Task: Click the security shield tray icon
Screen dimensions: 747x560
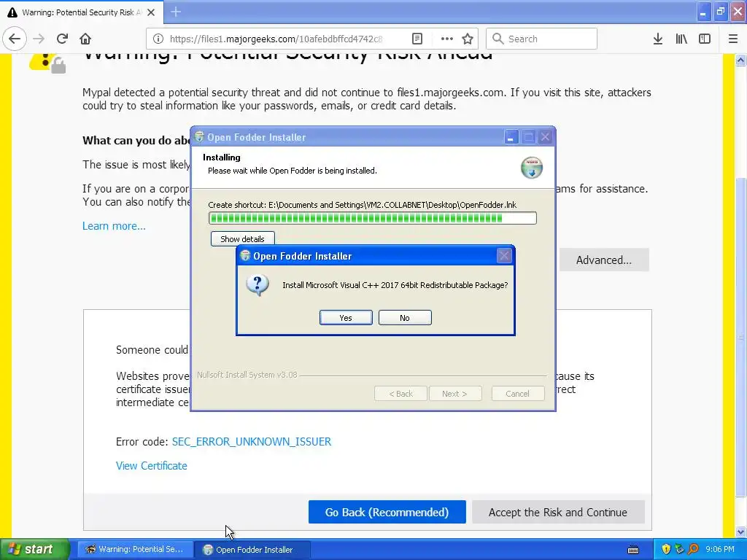Action: click(666, 549)
